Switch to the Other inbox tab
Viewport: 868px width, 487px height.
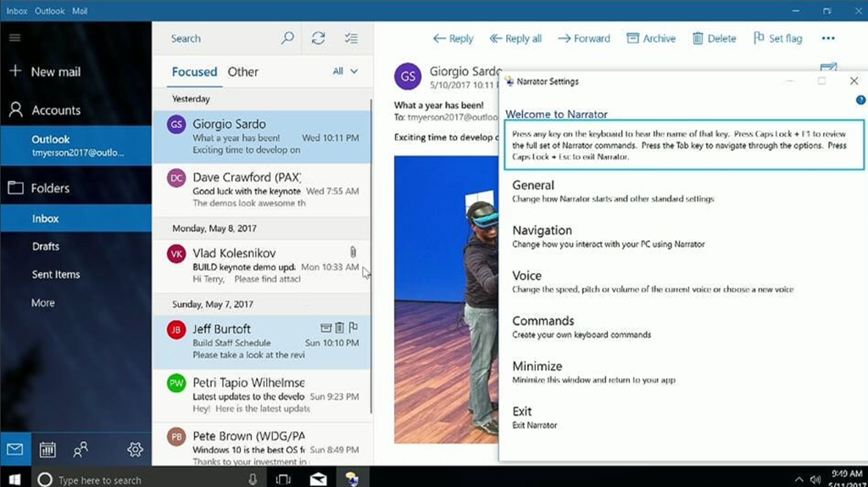pos(242,72)
